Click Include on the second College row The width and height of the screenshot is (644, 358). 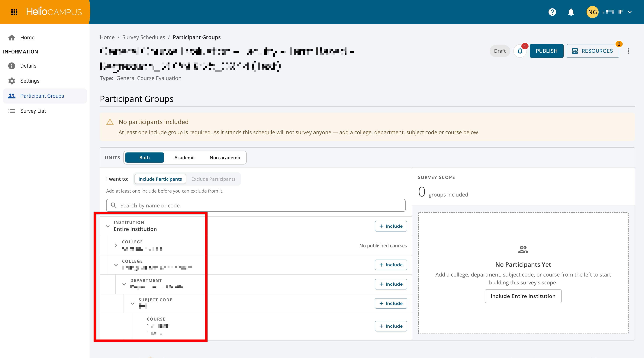(391, 265)
